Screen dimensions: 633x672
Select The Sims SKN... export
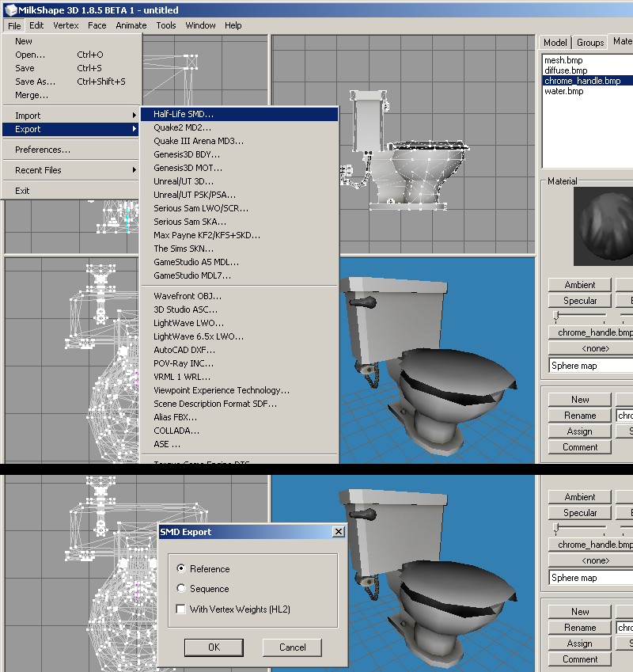click(x=240, y=249)
